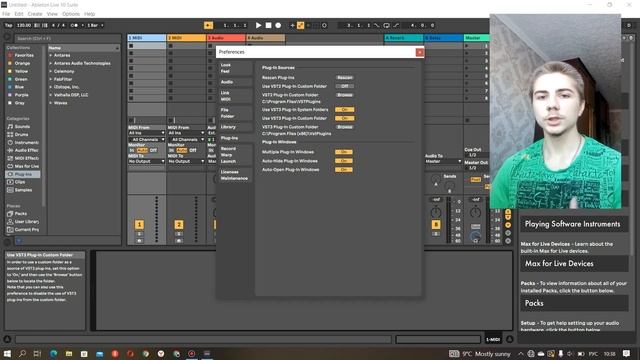Toggle Auto-Hide Plug-In Windows

click(x=344, y=161)
